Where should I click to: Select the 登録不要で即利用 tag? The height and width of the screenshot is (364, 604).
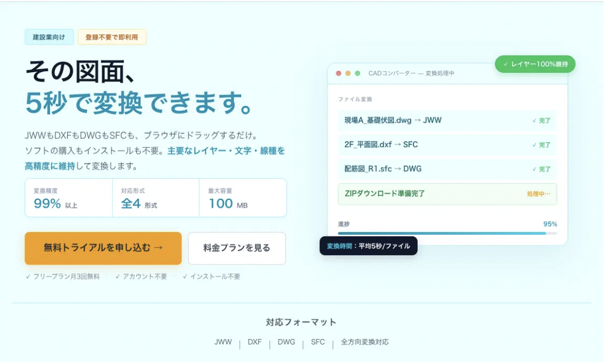pyautogui.click(x=112, y=37)
